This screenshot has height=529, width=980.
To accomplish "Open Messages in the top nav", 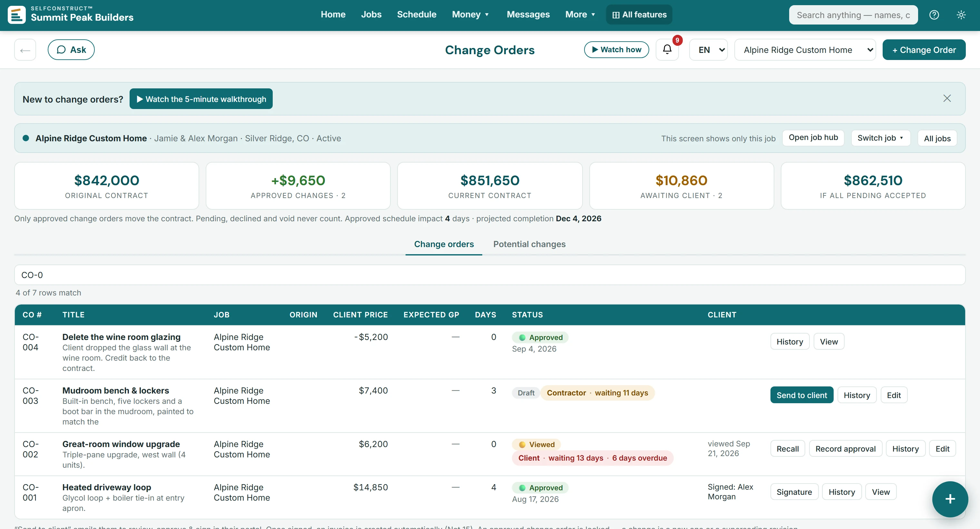I will [x=528, y=15].
